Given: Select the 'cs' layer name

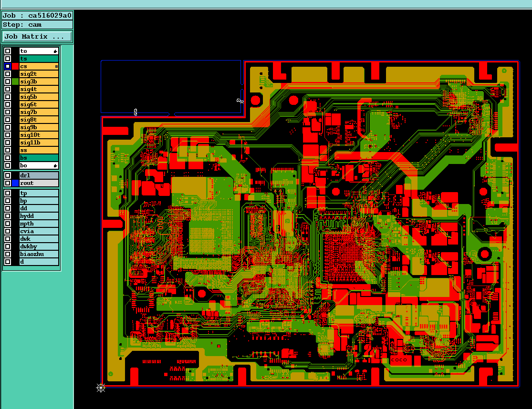Looking at the screenshot, I should (x=39, y=66).
